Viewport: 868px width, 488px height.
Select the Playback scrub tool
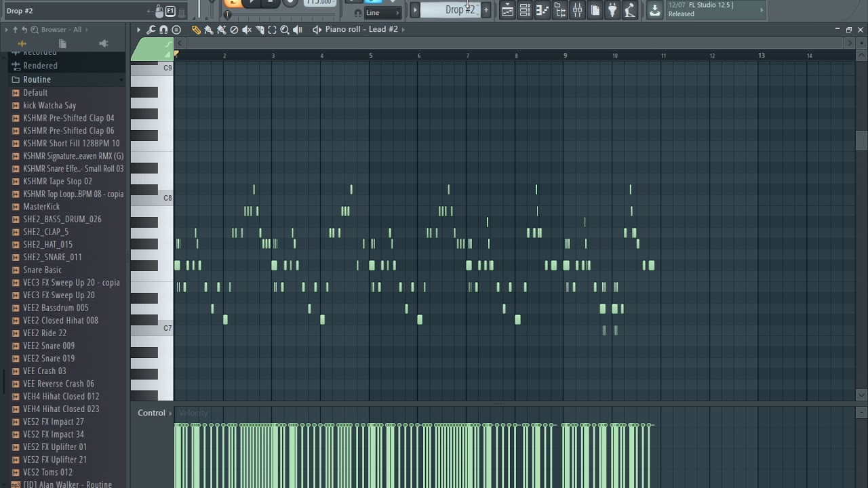[298, 30]
